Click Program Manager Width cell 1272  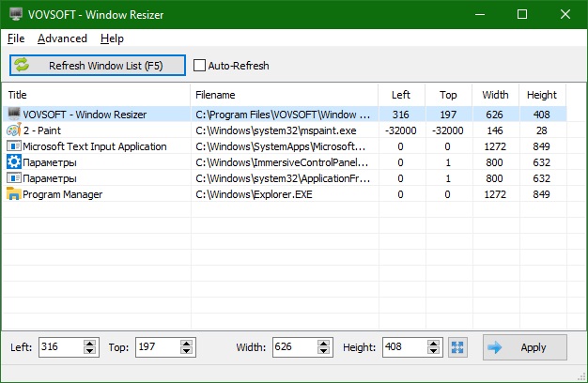495,194
